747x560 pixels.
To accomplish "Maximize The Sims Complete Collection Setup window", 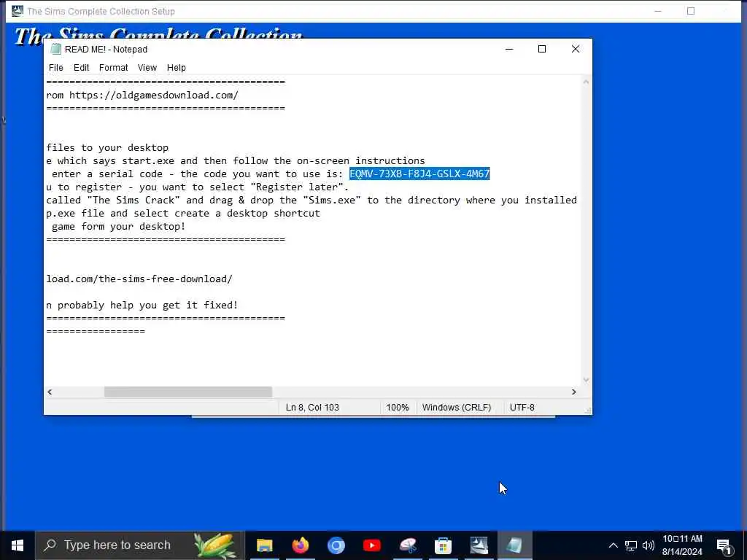I will click(x=691, y=11).
